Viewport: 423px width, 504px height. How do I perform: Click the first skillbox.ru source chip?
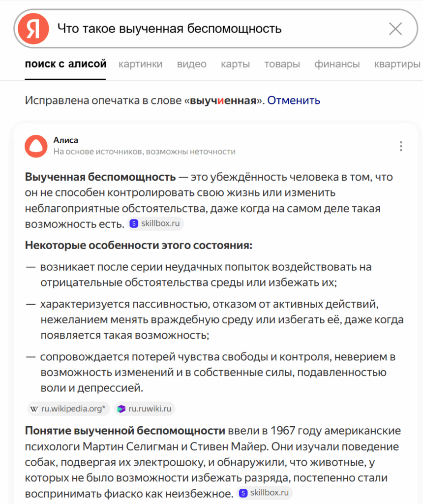[156, 223]
